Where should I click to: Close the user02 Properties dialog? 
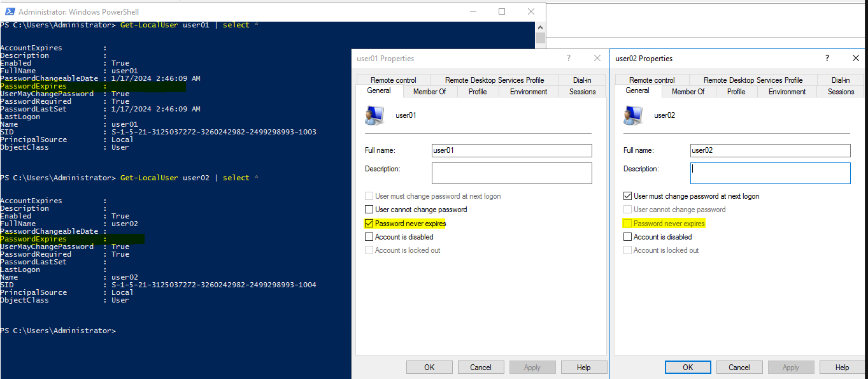[856, 58]
